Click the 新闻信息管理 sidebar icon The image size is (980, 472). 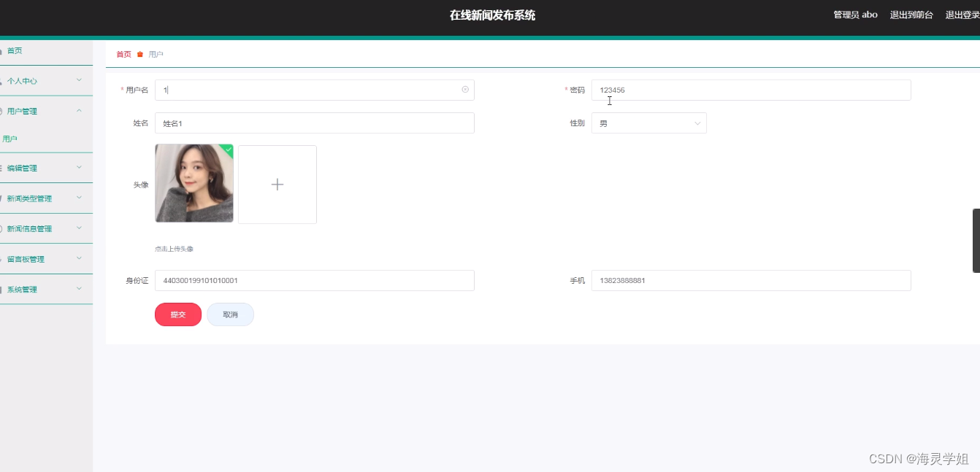[2, 228]
